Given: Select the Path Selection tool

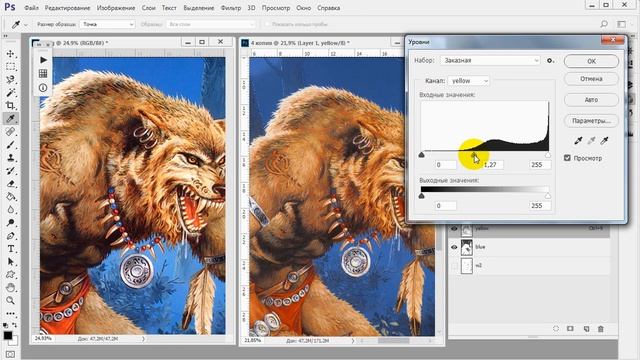Looking at the screenshot, I should pyautogui.click(x=11, y=262).
